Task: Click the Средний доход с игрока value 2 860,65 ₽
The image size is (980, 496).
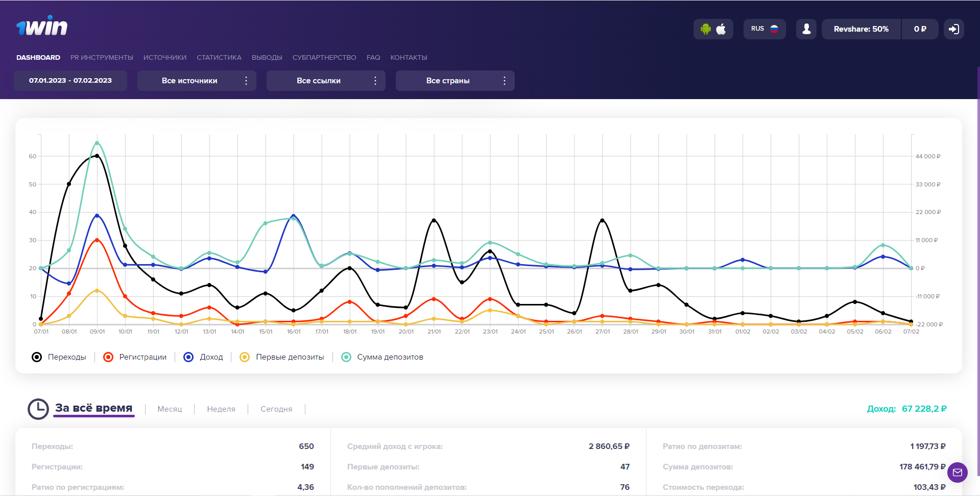Action: coord(609,446)
